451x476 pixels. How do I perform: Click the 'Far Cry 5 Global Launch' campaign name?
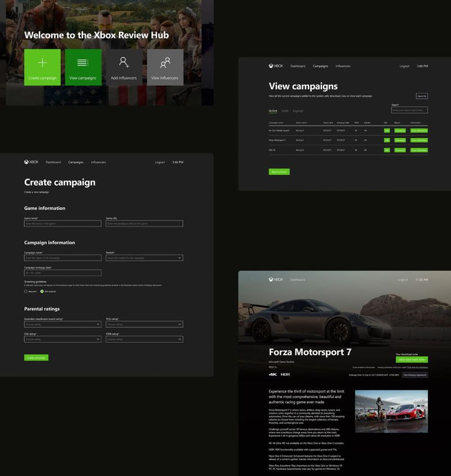pyautogui.click(x=279, y=130)
